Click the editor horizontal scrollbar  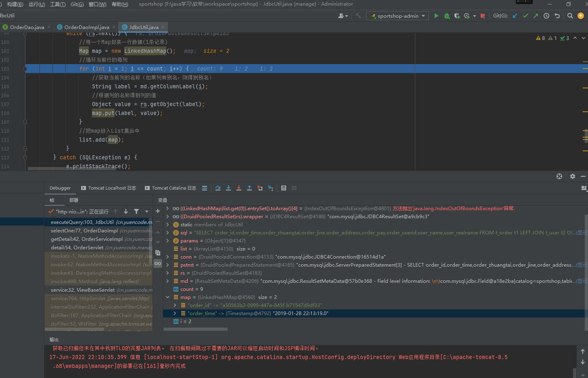[72, 169]
